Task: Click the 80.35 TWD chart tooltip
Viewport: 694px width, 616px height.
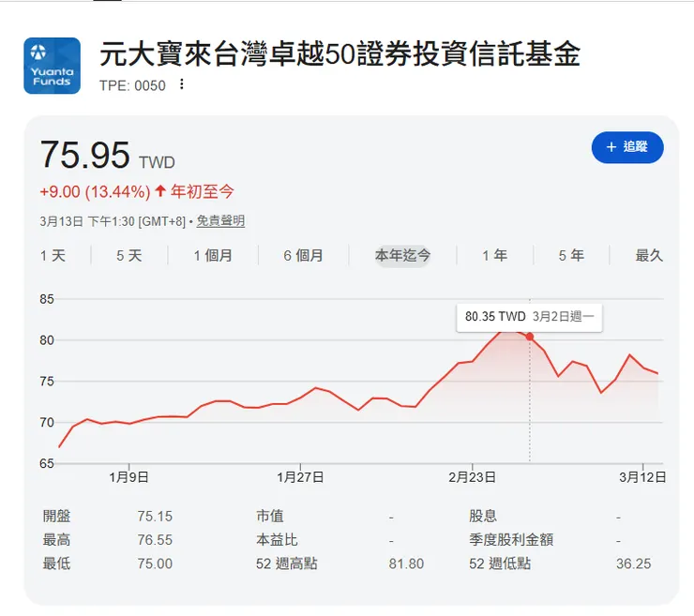Action: coord(529,317)
